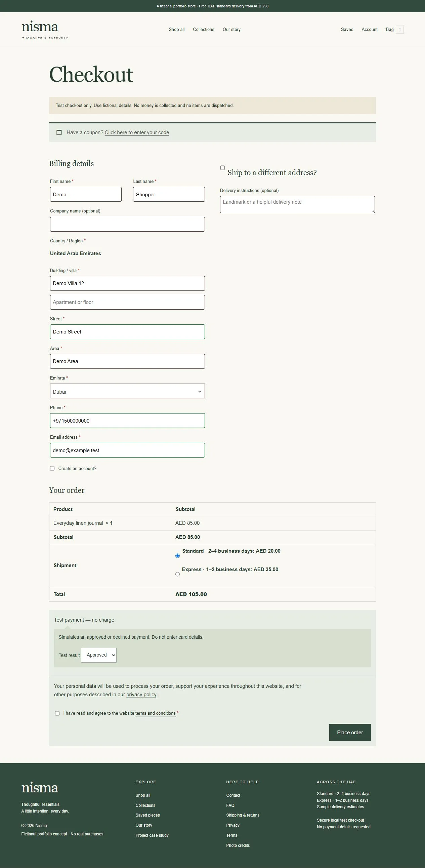Open footer Shipping & returns link
425x868 pixels.
click(243, 815)
